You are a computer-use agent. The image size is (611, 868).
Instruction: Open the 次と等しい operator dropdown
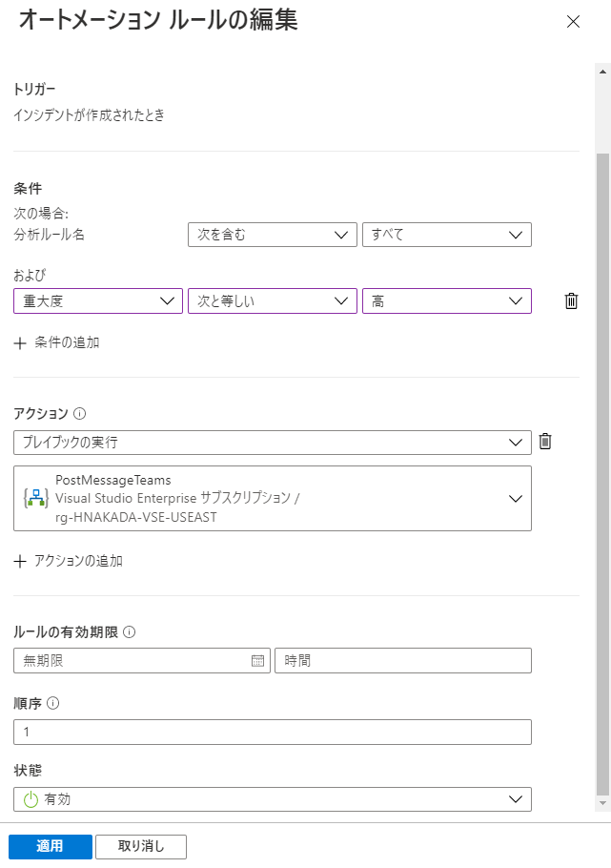273,301
